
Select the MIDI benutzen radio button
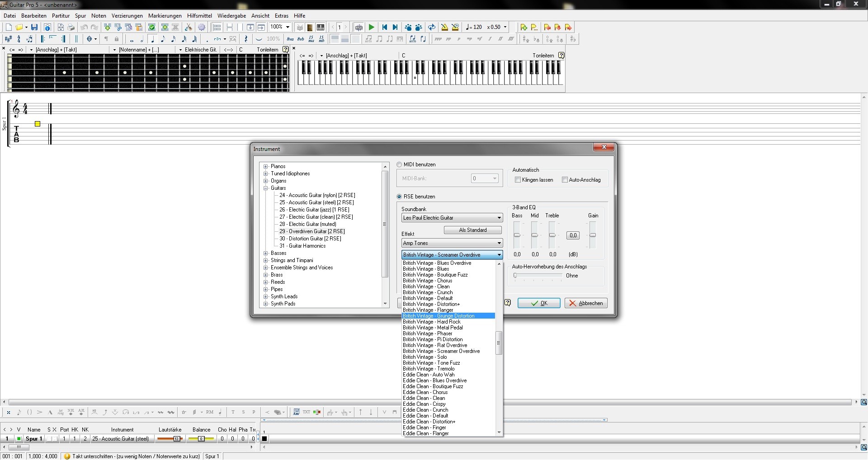tap(399, 164)
